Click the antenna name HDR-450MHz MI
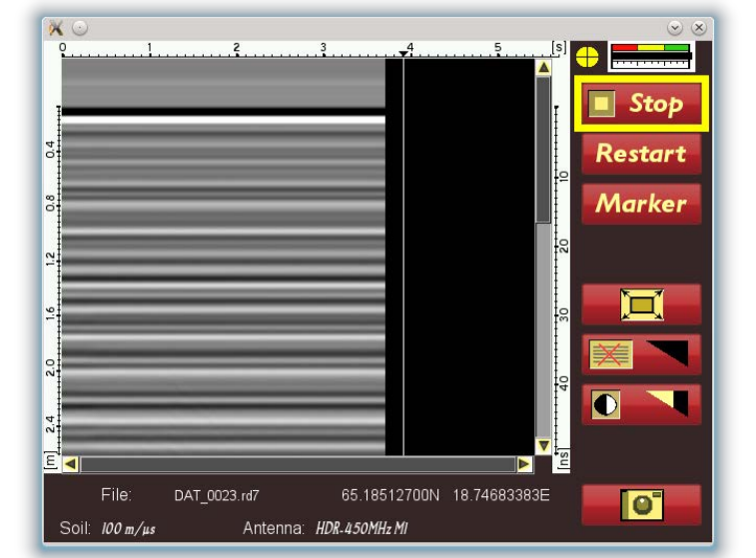Viewport: 756px width, 558px height. pyautogui.click(x=362, y=529)
